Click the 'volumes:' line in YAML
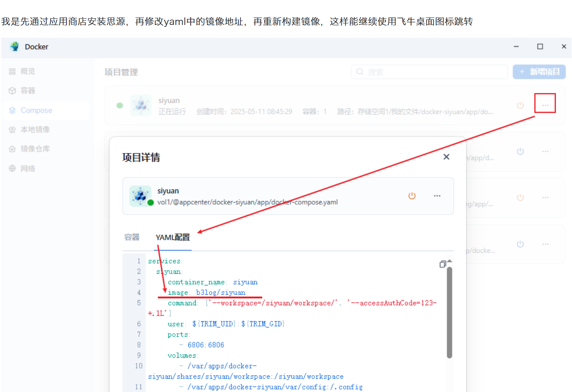Image resolution: width=572 pixels, height=392 pixels. [x=183, y=355]
